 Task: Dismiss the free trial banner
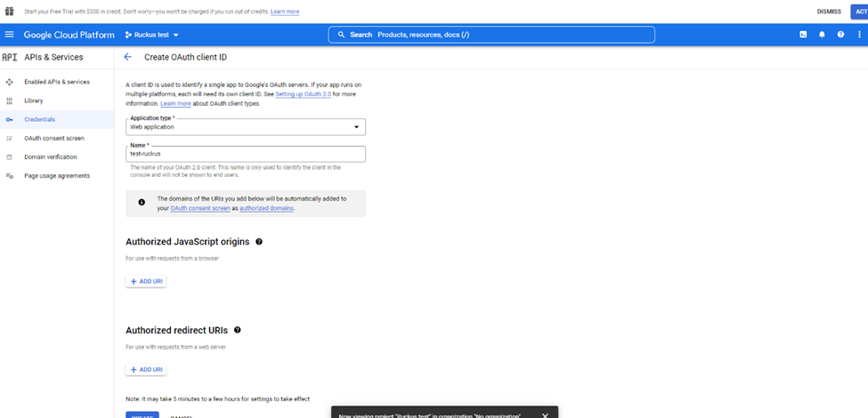pos(829,11)
